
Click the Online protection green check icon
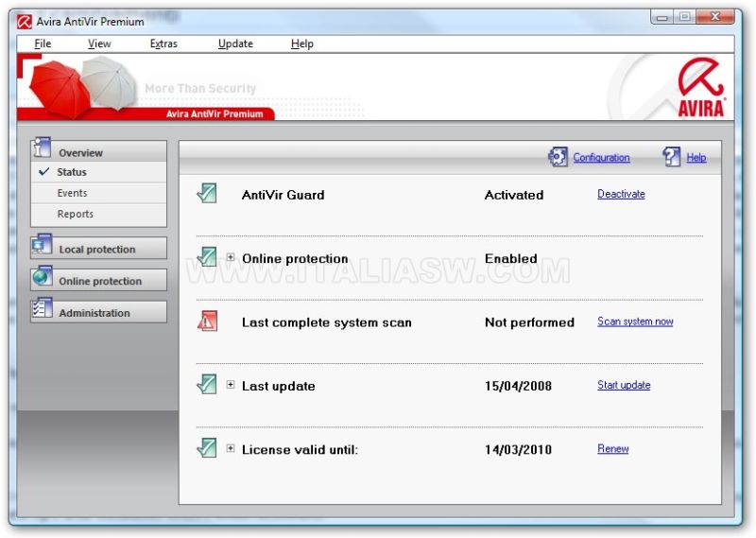(207, 257)
